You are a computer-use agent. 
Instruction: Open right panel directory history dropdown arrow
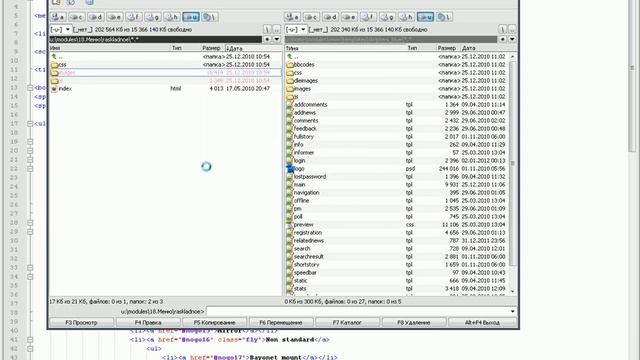[x=512, y=39]
